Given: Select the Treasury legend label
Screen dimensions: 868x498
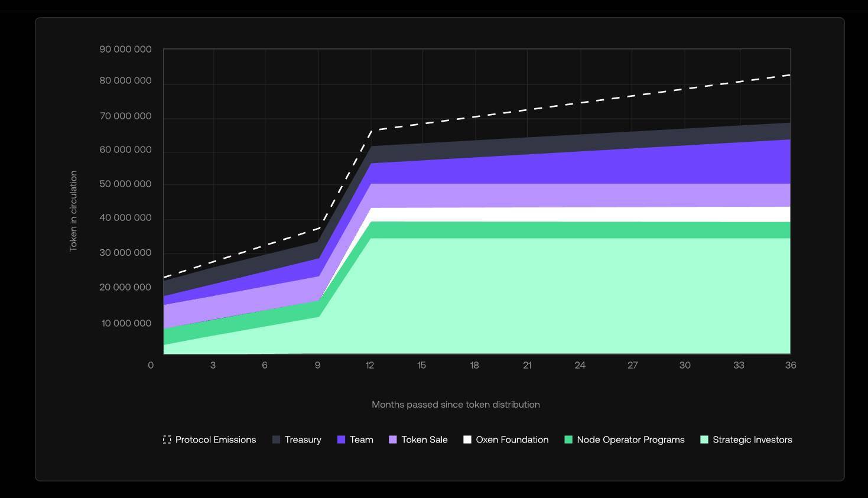Looking at the screenshot, I should [x=303, y=440].
